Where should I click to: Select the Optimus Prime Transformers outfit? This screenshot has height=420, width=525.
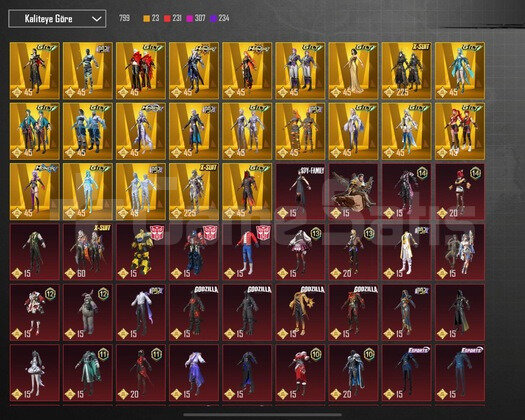(194, 252)
